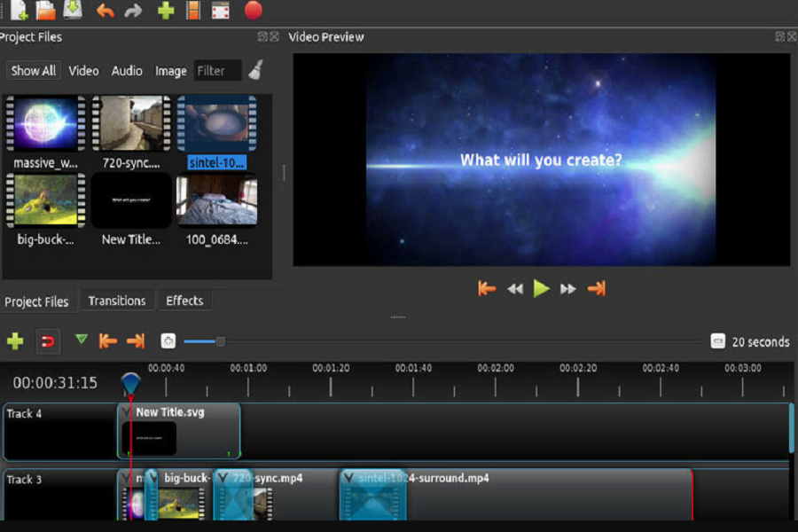Toggle snapping with the red magnet icon
The height and width of the screenshot is (532, 798).
pyautogui.click(x=48, y=341)
